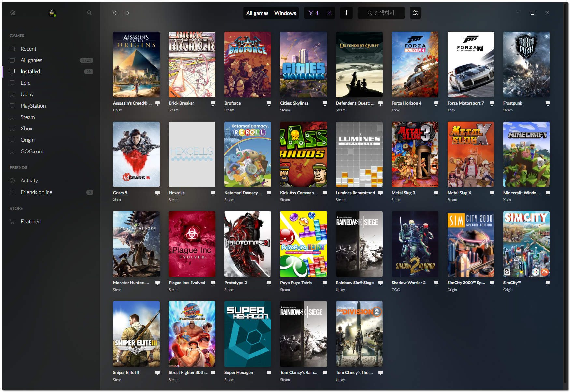This screenshot has width=570, height=392.
Task: Click the installed monitor icon for Prototype 2
Action: click(269, 283)
